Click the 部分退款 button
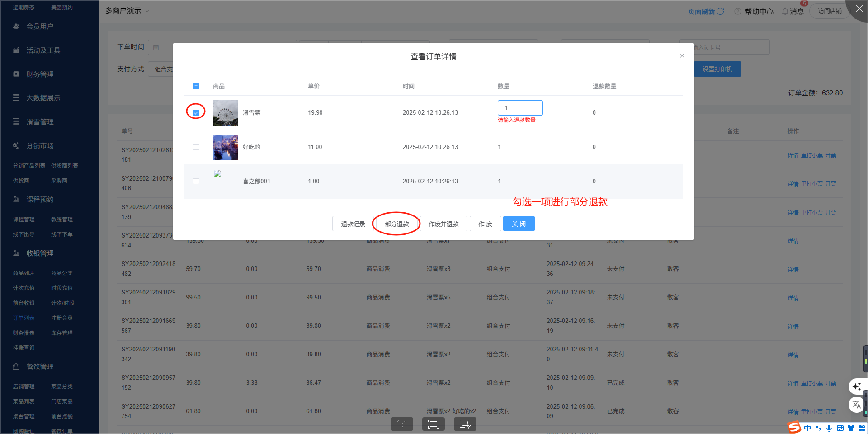868x434 pixels. tap(396, 224)
